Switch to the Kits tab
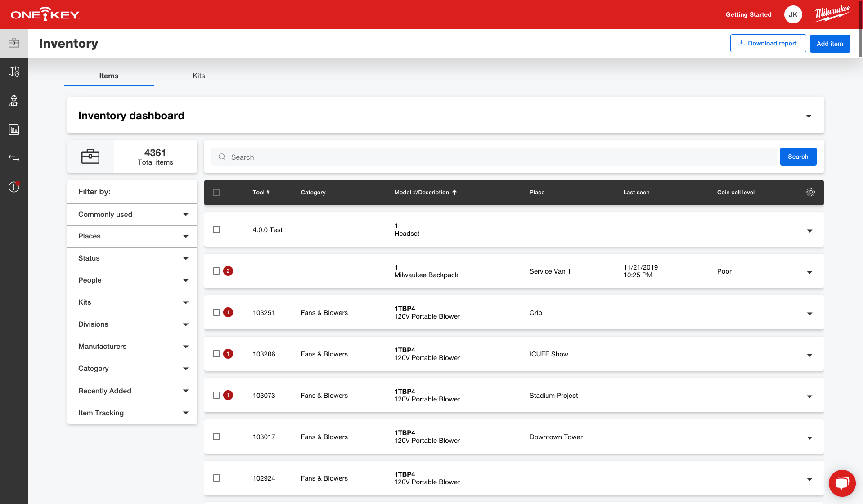Viewport: 863px width, 504px height. click(x=198, y=76)
